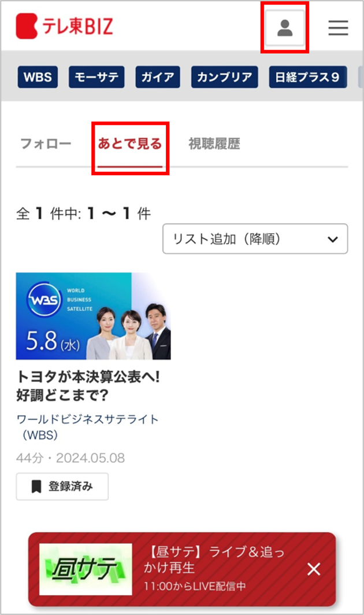Click the bookmark icon in 登録済み button
The width and height of the screenshot is (364, 615).
(36, 487)
